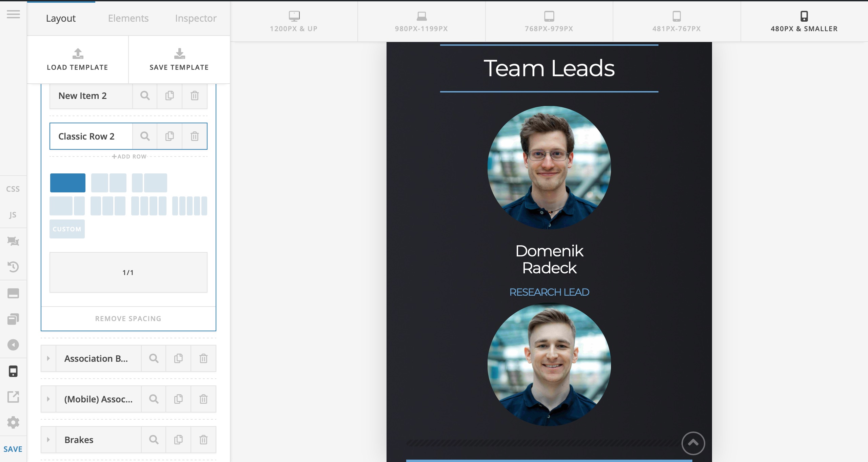Open the settings gear in sidebar
The image size is (868, 462).
pos(13,422)
